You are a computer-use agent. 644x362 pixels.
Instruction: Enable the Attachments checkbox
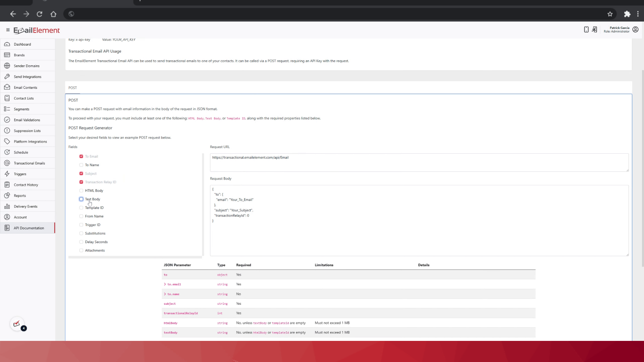click(81, 250)
